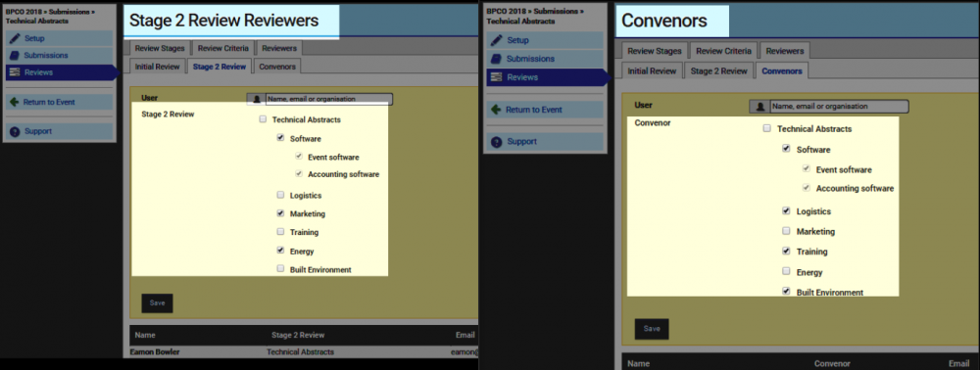
Task: Open Support in Convenors window sidebar
Action: 545,142
